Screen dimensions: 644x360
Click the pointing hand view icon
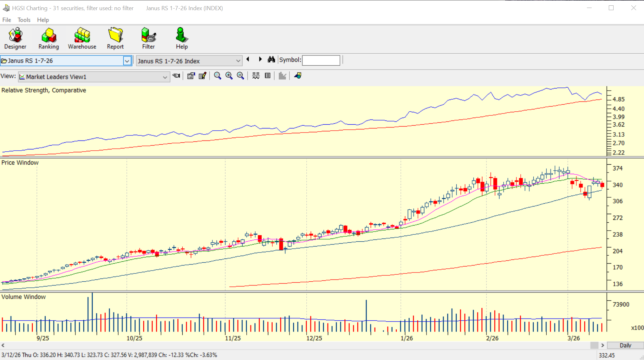pyautogui.click(x=176, y=76)
